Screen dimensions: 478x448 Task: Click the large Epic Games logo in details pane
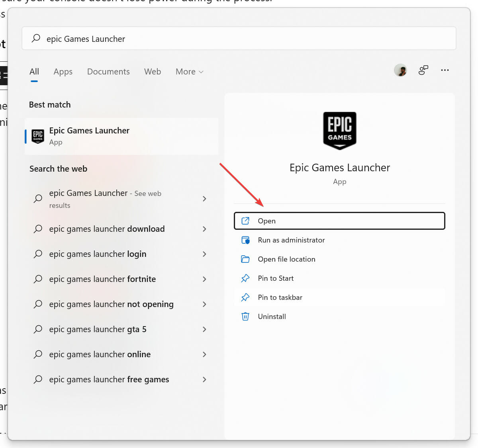(340, 131)
